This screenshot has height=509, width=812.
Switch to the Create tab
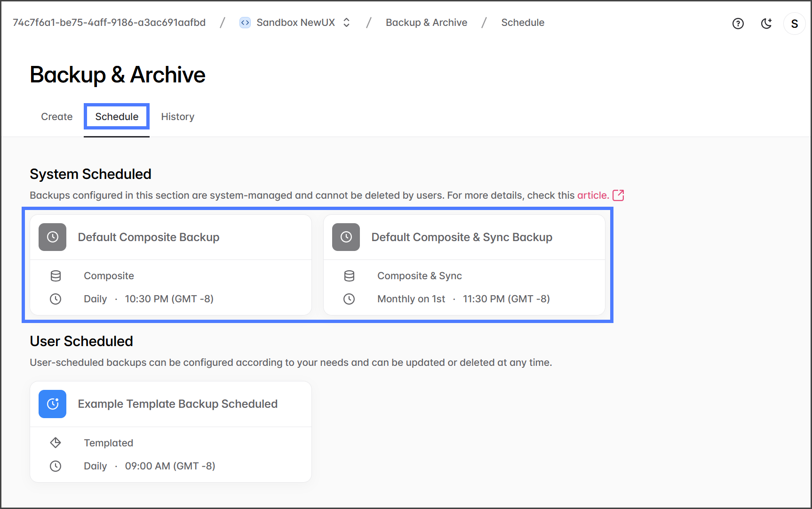[56, 117]
